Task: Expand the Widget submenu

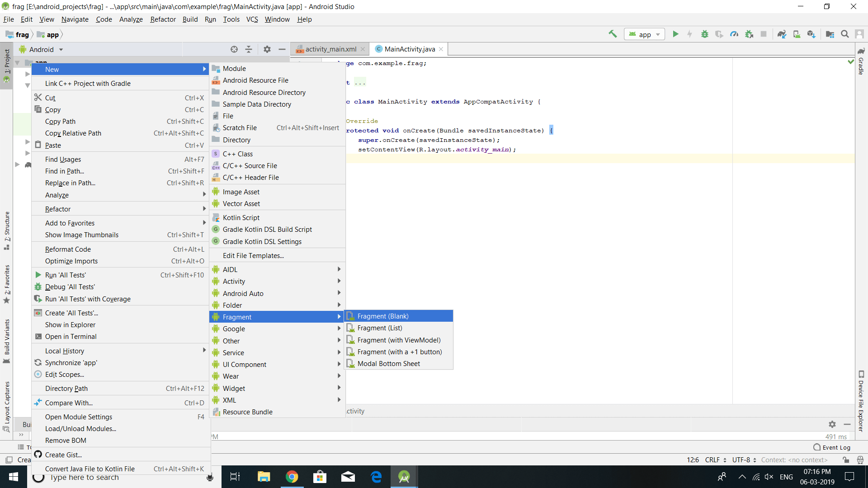Action: click(277, 388)
